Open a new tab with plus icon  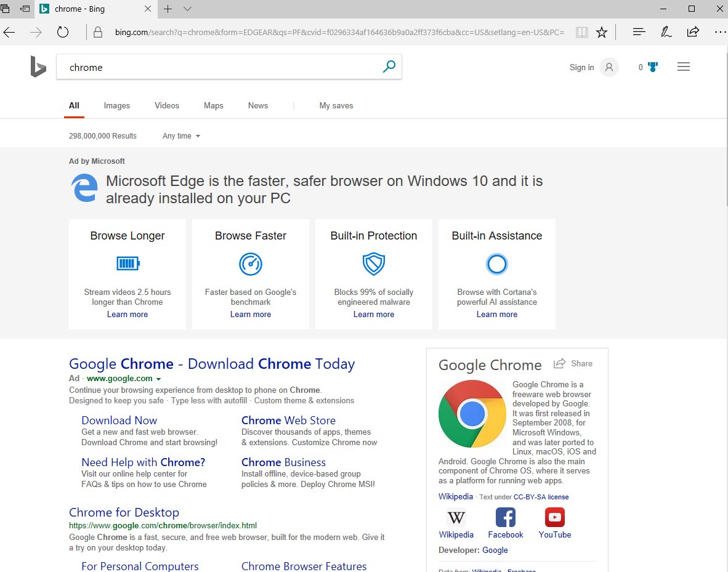coord(168,9)
